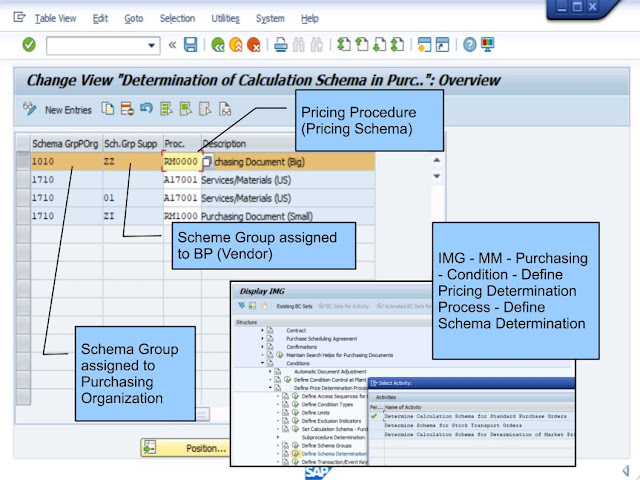
Task: Click the Find binoculars icon
Action: (299, 44)
